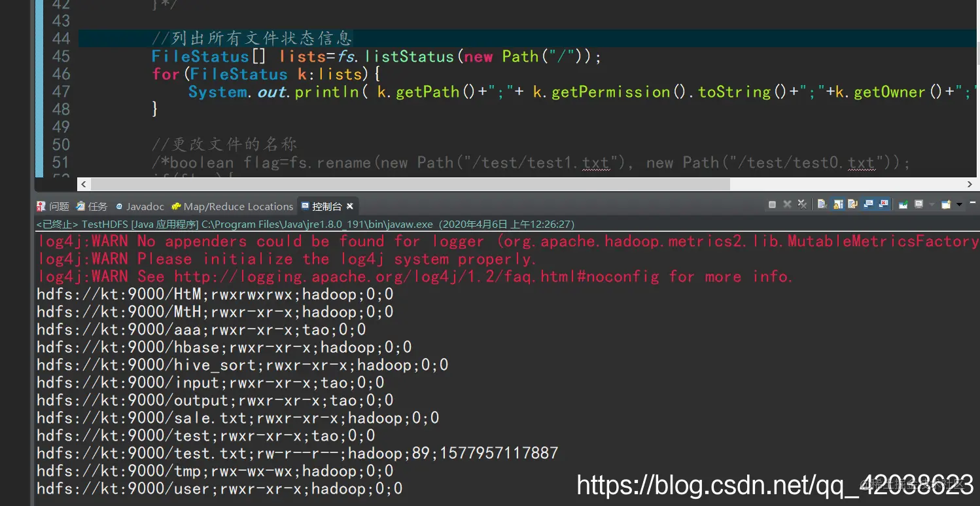Toggle Scroll Lock padlock icon in console
980x506 pixels.
(x=838, y=204)
